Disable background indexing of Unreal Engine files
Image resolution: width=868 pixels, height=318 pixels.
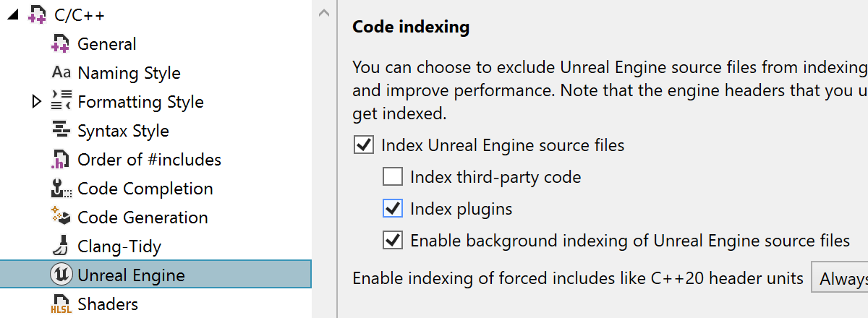point(393,241)
